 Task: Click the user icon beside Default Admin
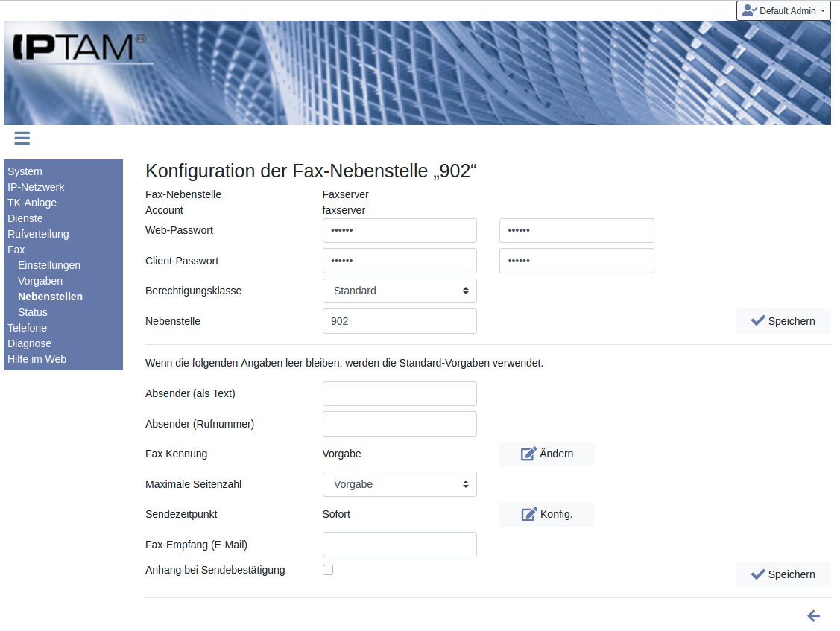[x=749, y=11]
